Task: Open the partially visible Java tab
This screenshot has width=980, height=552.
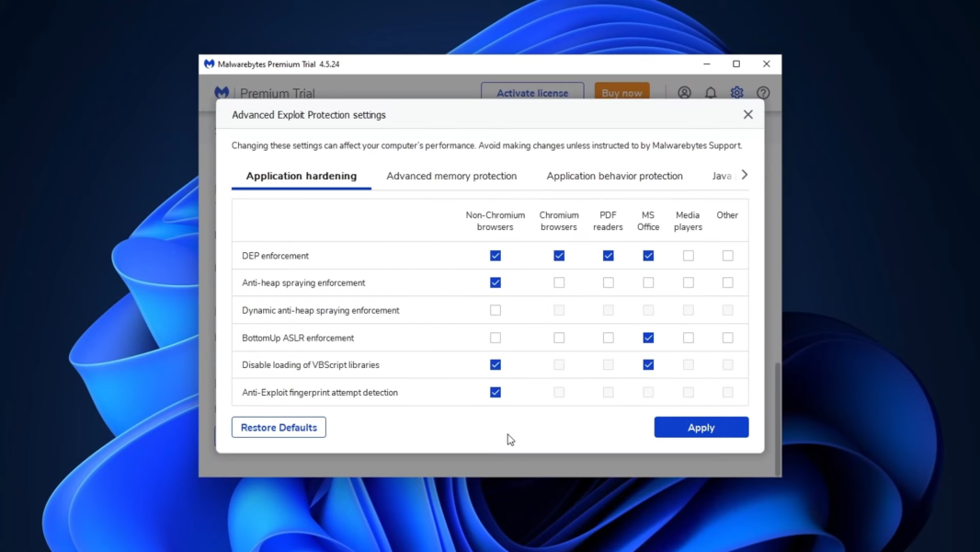Action: coord(722,176)
